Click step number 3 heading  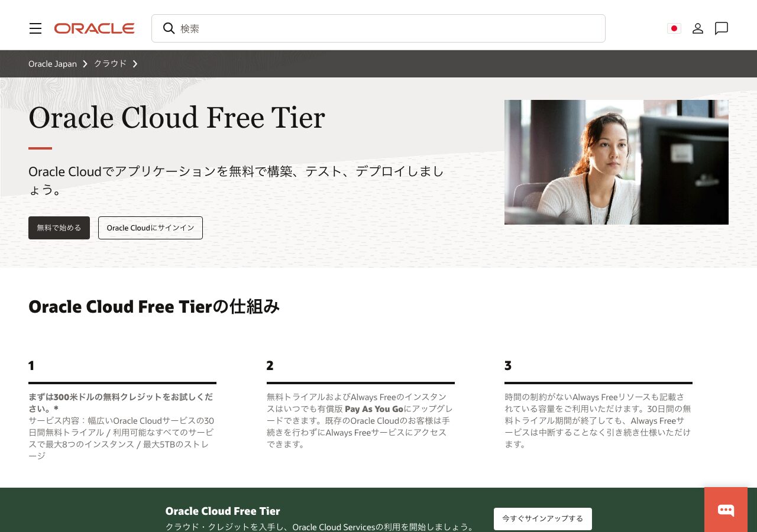tap(508, 365)
